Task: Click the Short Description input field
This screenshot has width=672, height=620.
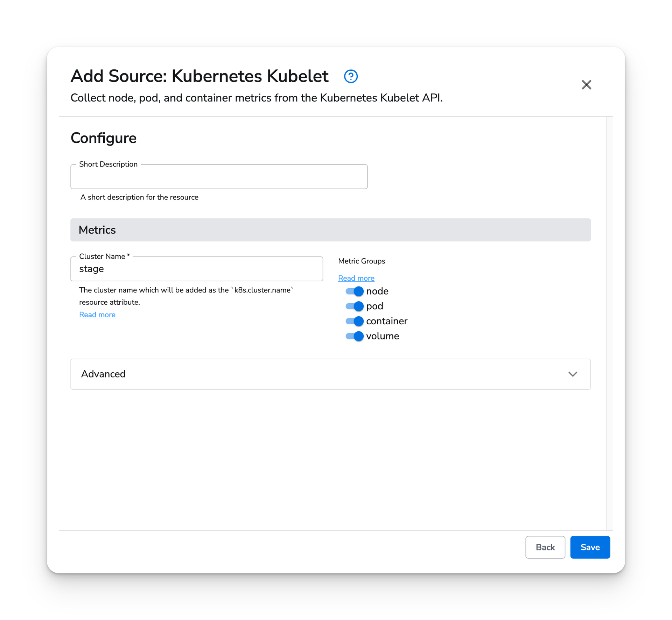Action: pyautogui.click(x=219, y=177)
